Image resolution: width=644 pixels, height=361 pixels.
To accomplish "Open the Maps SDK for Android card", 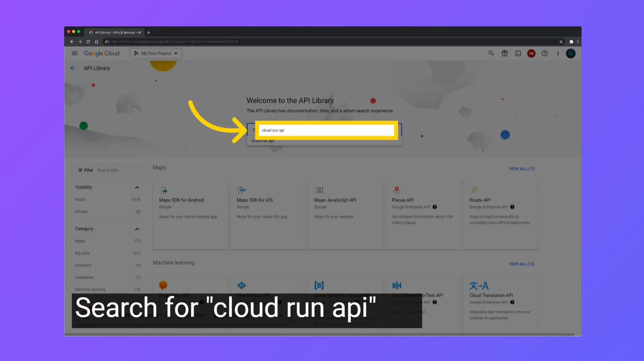I will pyautogui.click(x=190, y=215).
